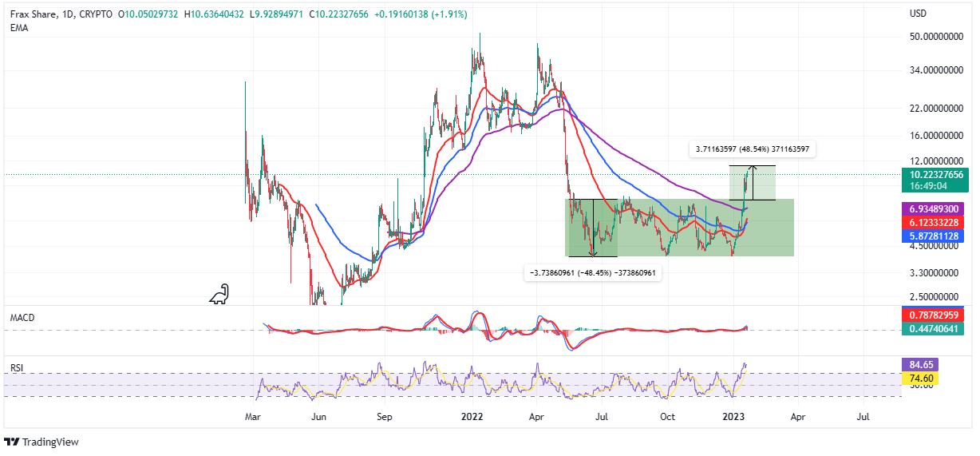Click the 34.00000000 price axis label
The width and height of the screenshot is (980, 456).
click(x=935, y=70)
